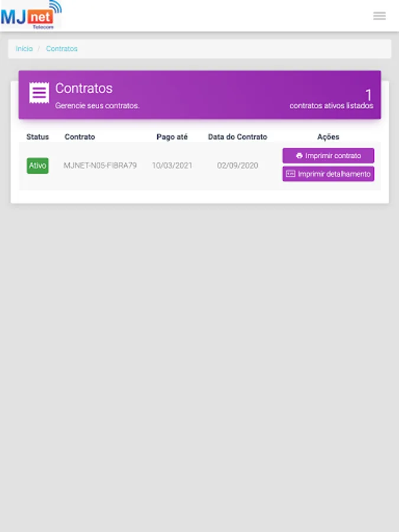Click the Contratos heading title
This screenshot has height=532, width=399.
click(84, 88)
